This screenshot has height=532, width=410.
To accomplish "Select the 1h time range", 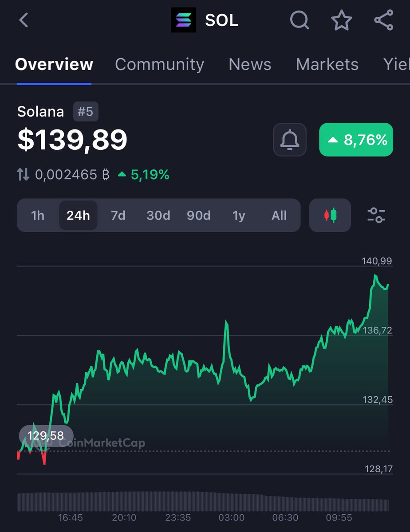I will point(38,215).
